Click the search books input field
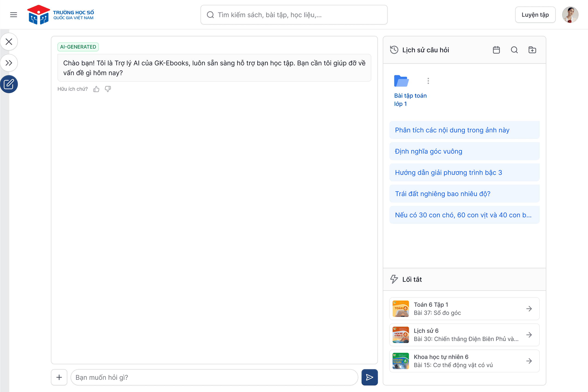The height and width of the screenshot is (392, 588). pos(294,15)
